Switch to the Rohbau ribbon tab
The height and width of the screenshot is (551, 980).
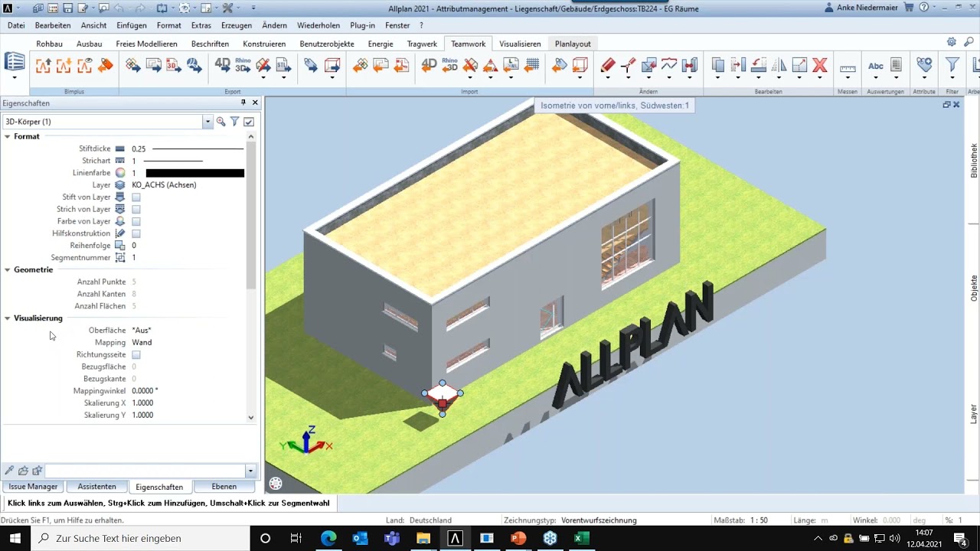click(x=49, y=44)
